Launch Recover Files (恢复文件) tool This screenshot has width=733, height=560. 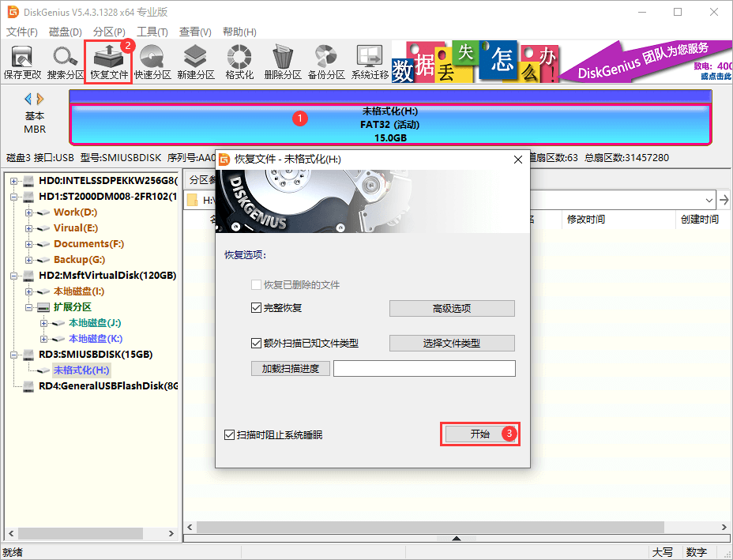pyautogui.click(x=108, y=62)
